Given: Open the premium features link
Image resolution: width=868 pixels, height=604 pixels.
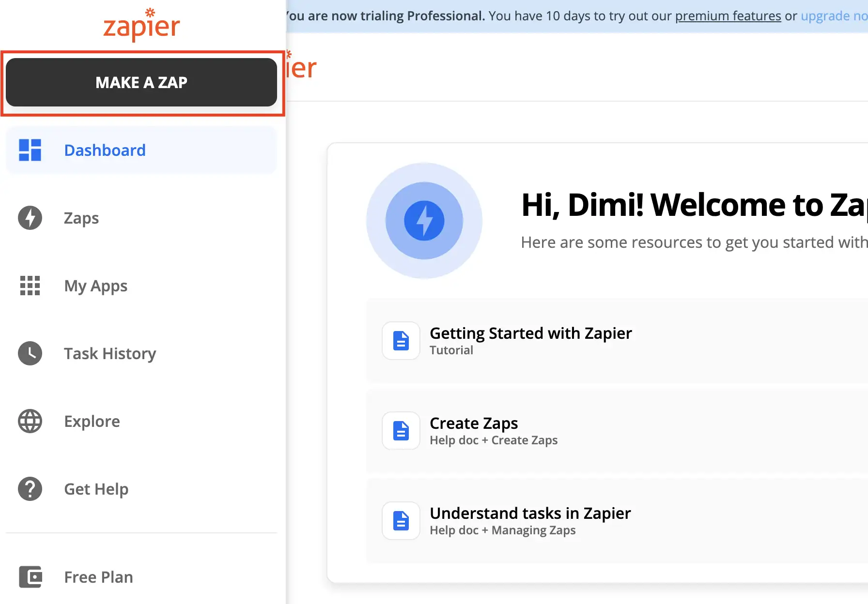Looking at the screenshot, I should point(728,15).
